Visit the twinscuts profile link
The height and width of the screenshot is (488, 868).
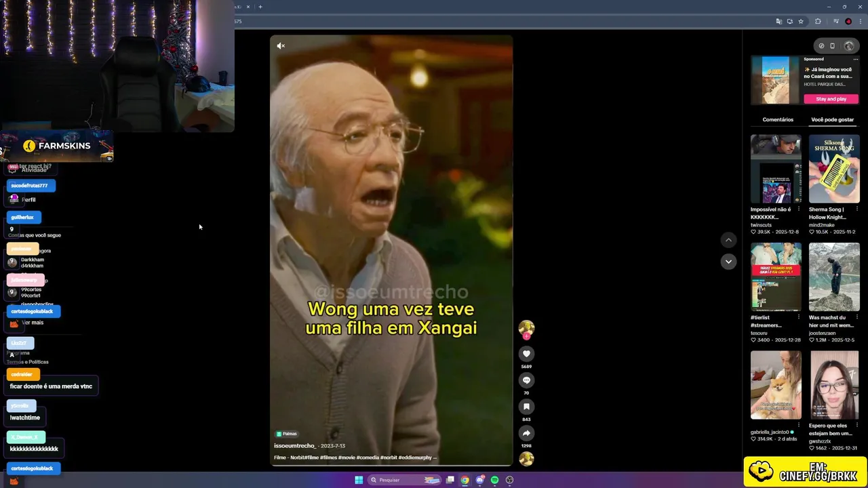(761, 225)
